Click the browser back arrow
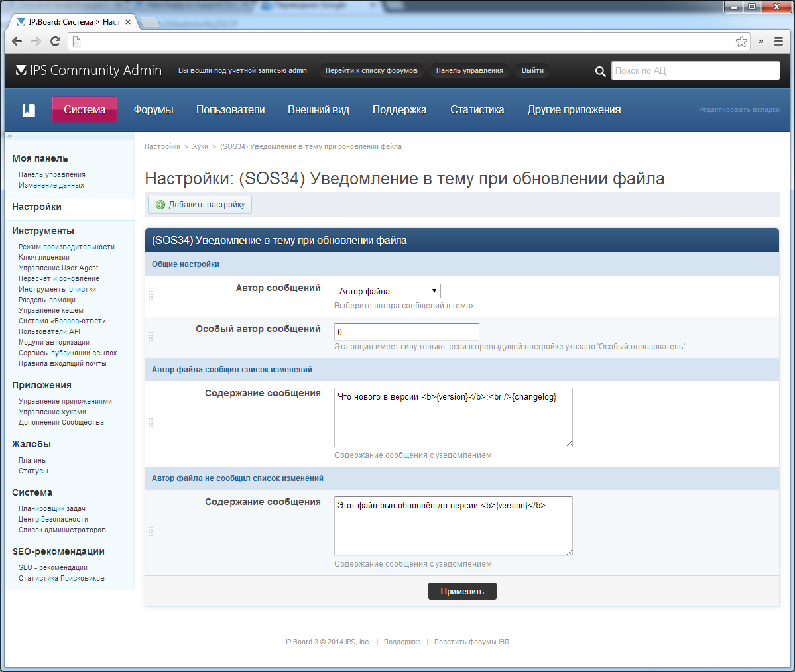The image size is (795, 672). point(17,42)
